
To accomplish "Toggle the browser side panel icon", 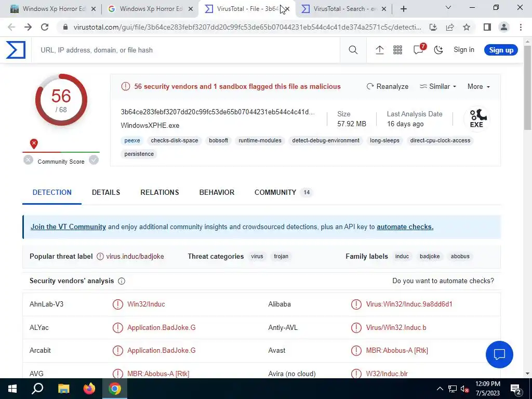I will pos(487,27).
